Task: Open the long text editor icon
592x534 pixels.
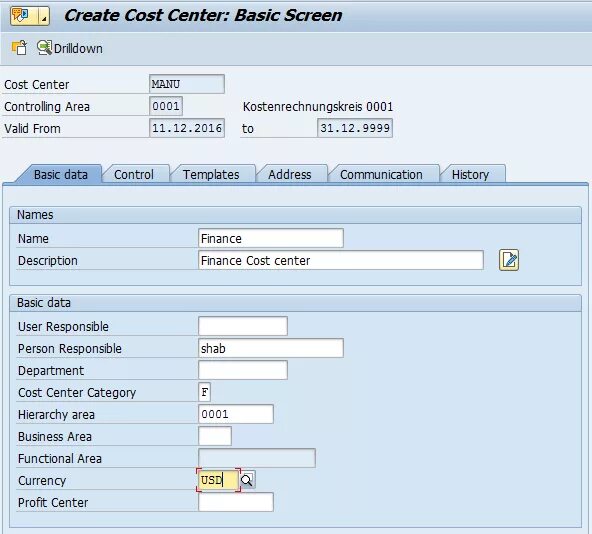Action: click(509, 260)
